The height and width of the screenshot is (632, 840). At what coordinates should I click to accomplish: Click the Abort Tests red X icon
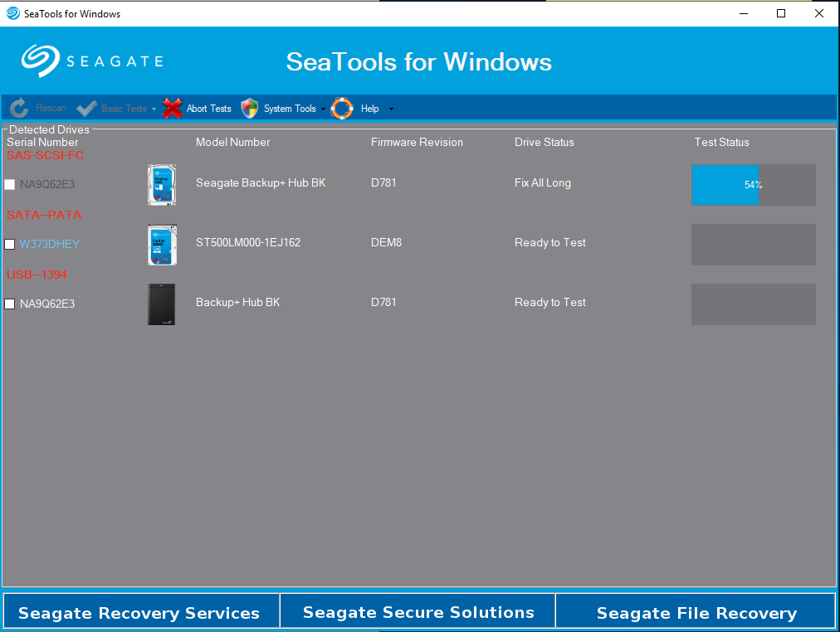172,108
